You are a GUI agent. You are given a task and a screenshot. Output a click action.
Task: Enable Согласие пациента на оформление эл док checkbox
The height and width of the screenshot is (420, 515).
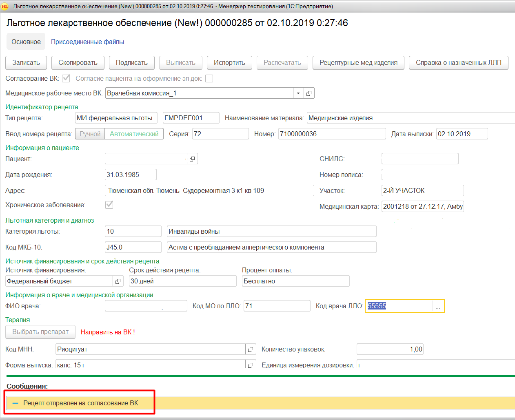(x=209, y=78)
